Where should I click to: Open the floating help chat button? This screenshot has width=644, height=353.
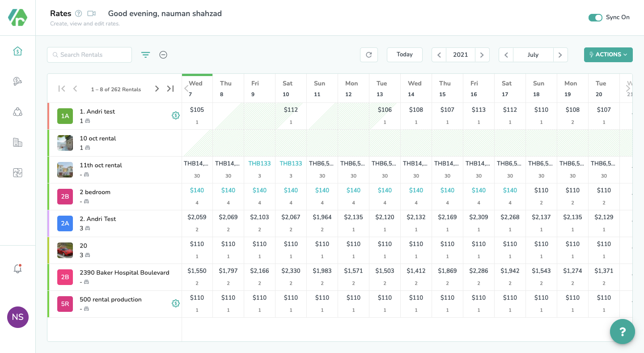coord(623,332)
